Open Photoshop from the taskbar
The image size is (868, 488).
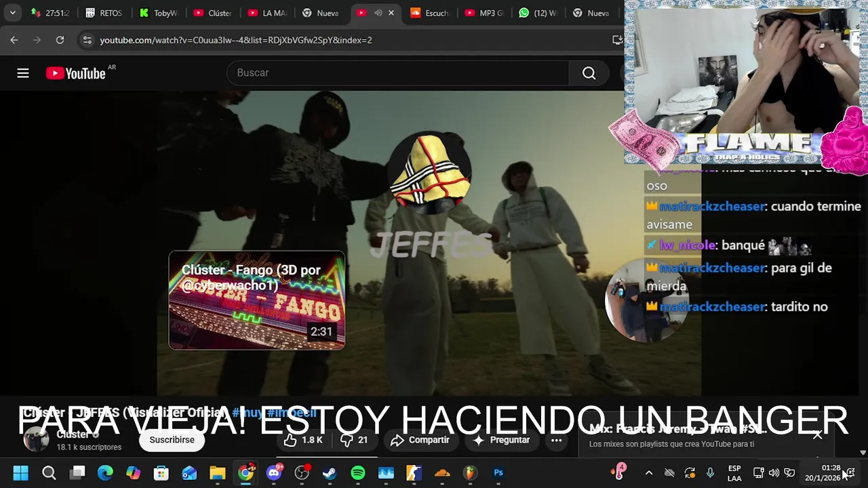click(x=498, y=473)
